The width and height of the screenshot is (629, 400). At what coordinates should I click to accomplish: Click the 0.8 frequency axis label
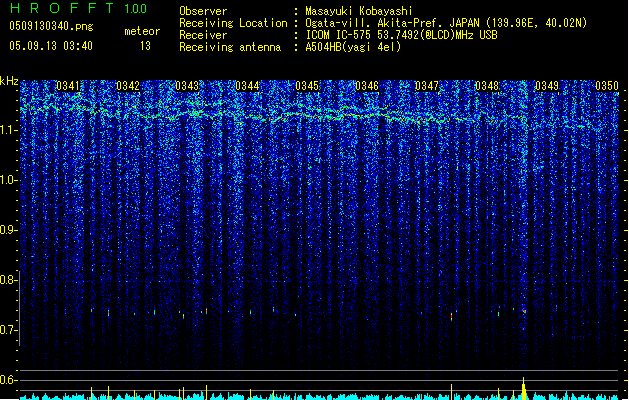click(8, 280)
